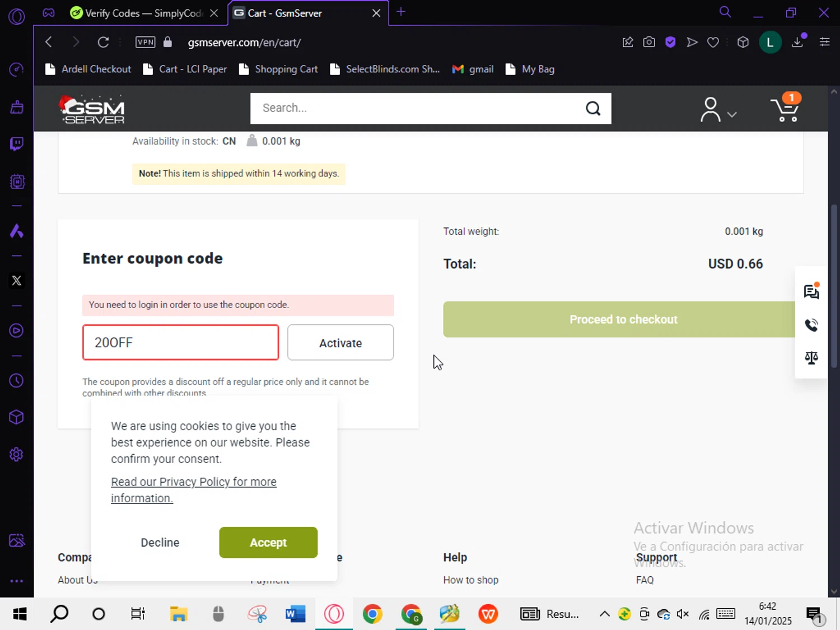The width and height of the screenshot is (840, 630).
Task: Click the Activate coupon button
Action: [340, 343]
